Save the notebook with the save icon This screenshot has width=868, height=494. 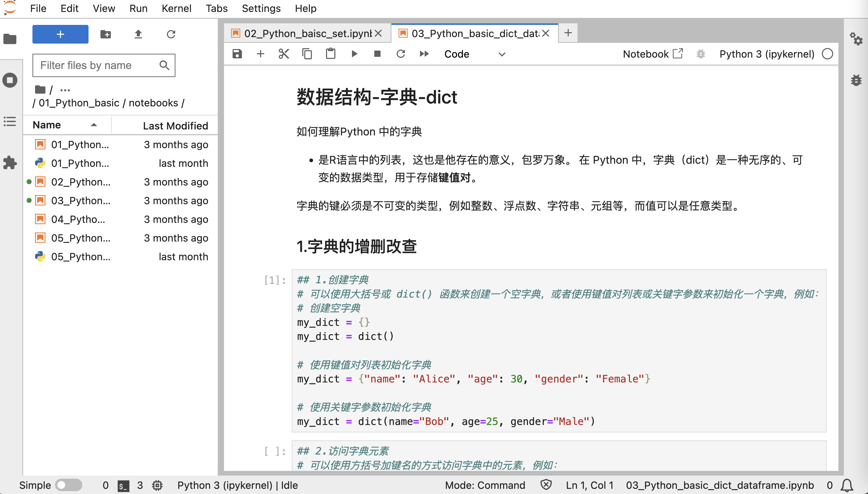pyautogui.click(x=237, y=54)
